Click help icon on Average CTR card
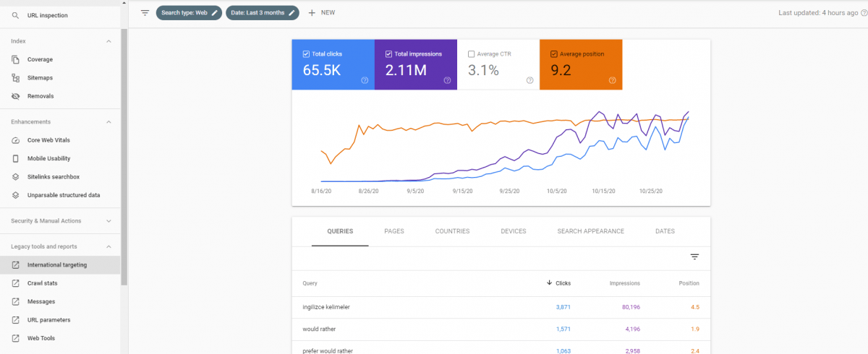The image size is (868, 354). pyautogui.click(x=529, y=80)
